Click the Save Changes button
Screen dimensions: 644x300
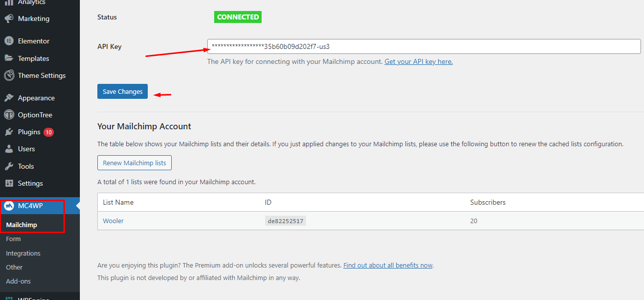coord(122,91)
